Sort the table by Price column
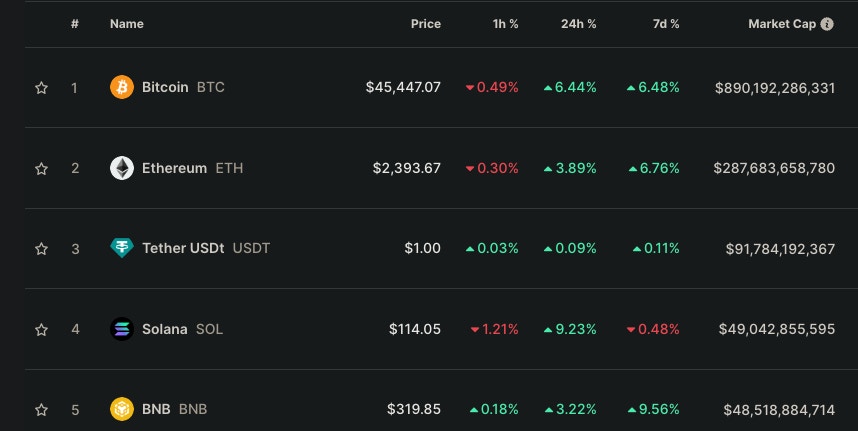 425,24
